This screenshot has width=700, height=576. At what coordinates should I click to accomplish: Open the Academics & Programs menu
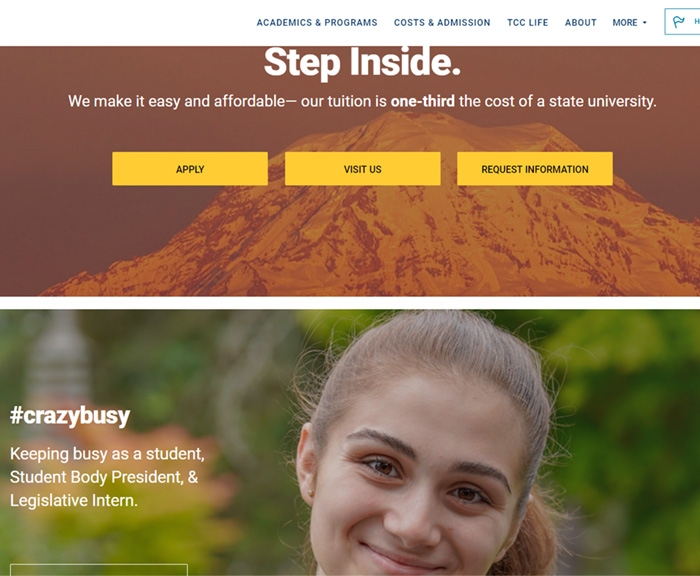click(317, 22)
